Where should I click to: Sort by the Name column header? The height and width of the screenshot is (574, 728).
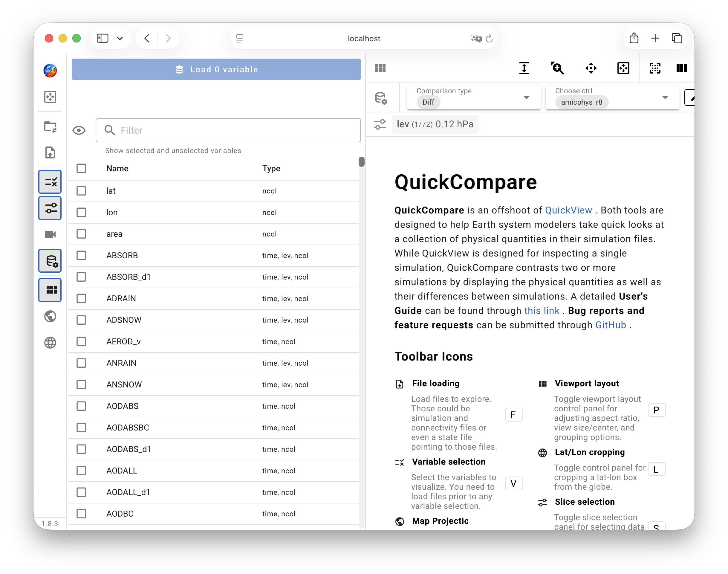(x=117, y=168)
